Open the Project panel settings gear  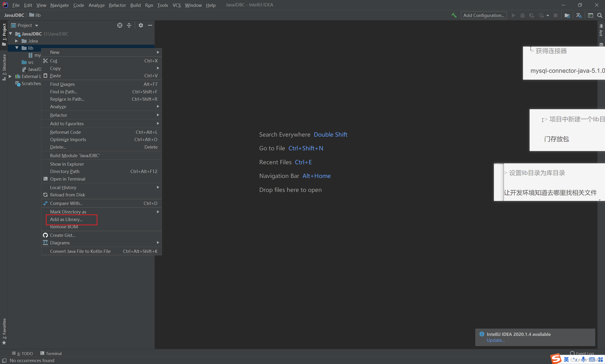[x=141, y=25]
